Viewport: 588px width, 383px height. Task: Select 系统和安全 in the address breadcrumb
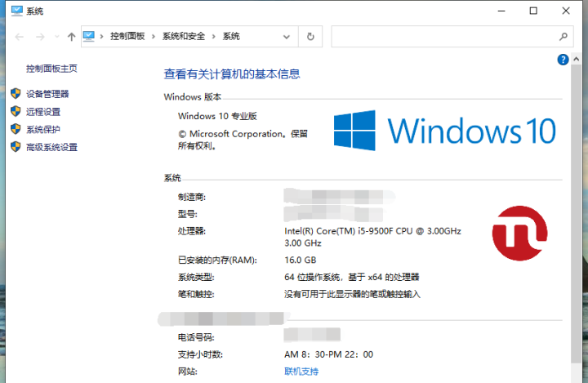[184, 37]
